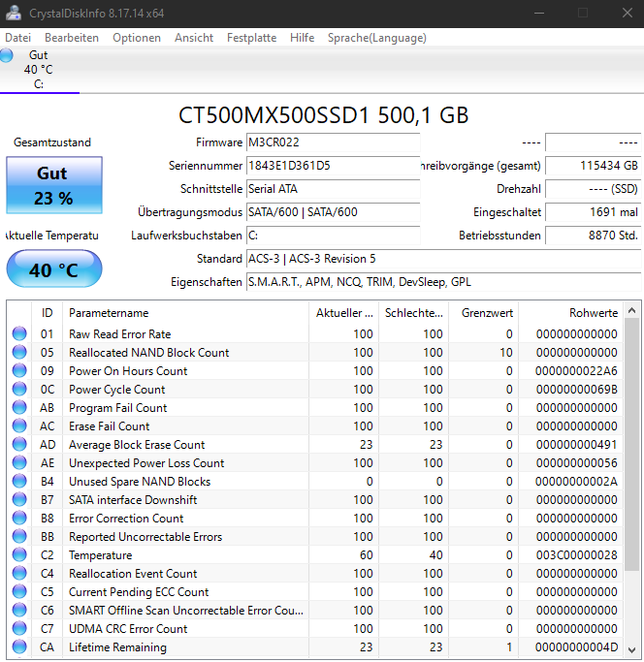The width and height of the screenshot is (644, 662).
Task: Click status orb for Erase Fail Count
Action: [x=19, y=426]
